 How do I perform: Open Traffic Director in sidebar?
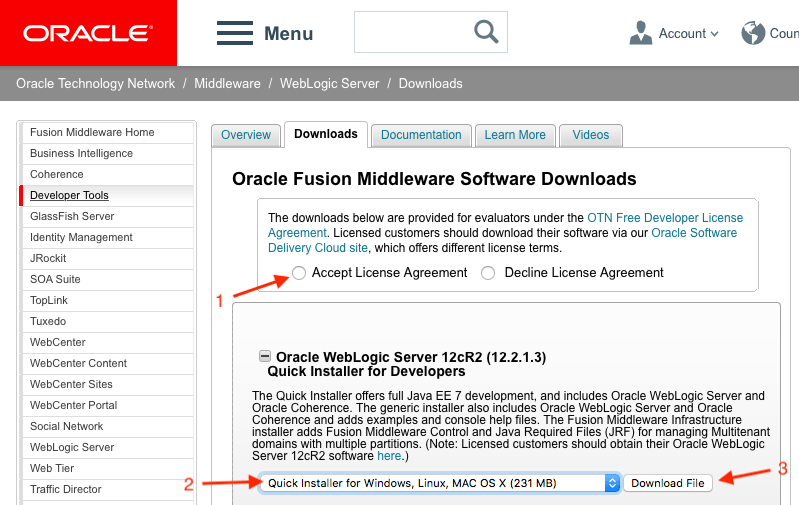coord(108,489)
